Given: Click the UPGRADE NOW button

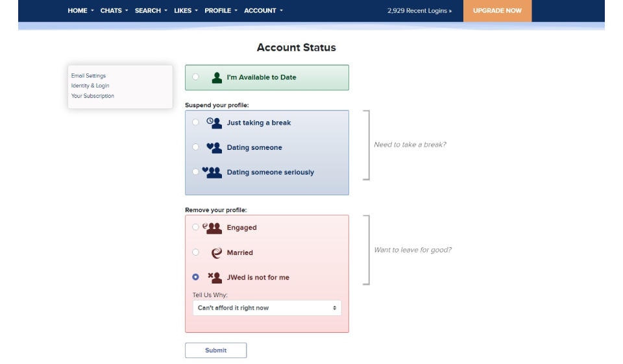Looking at the screenshot, I should tap(497, 11).
